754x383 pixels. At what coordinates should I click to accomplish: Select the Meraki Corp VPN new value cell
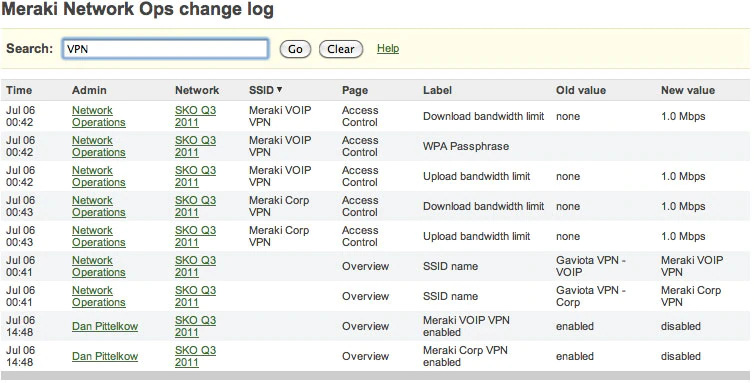tap(691, 296)
